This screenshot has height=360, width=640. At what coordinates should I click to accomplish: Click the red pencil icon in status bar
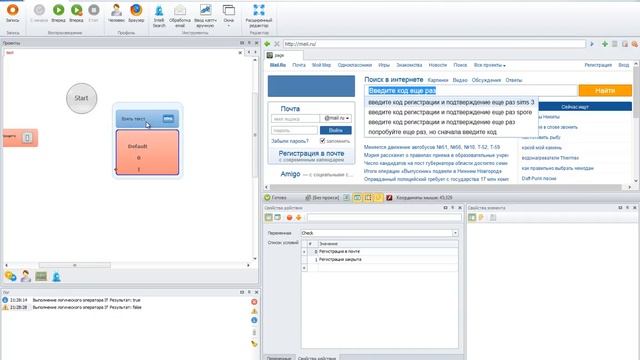click(389, 198)
